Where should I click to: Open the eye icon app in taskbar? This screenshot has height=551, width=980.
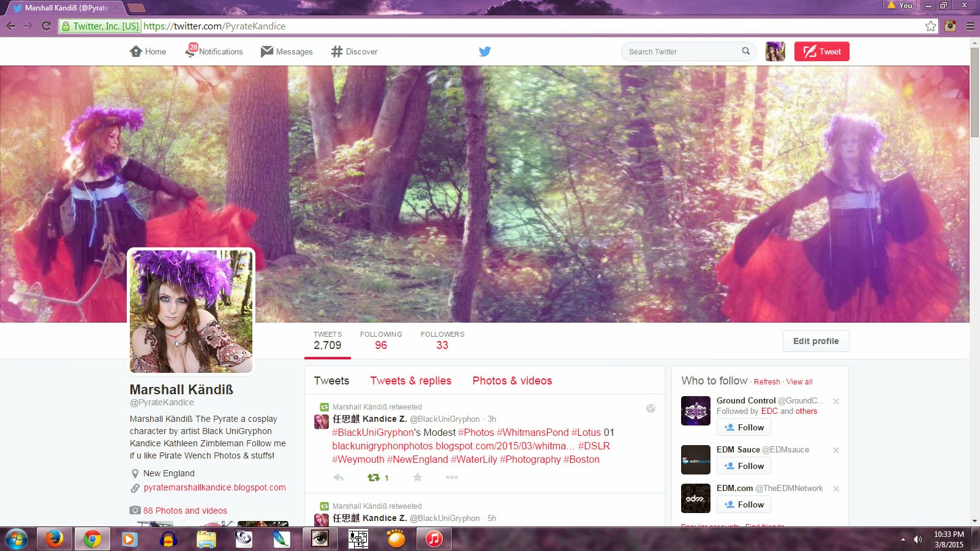[x=320, y=539]
